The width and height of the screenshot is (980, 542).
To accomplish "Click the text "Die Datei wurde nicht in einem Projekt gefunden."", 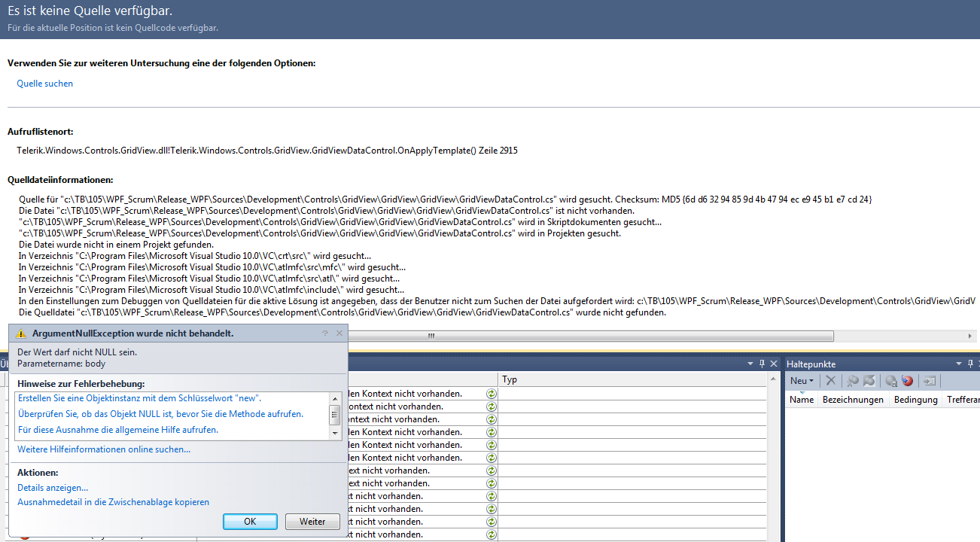I will pos(116,245).
